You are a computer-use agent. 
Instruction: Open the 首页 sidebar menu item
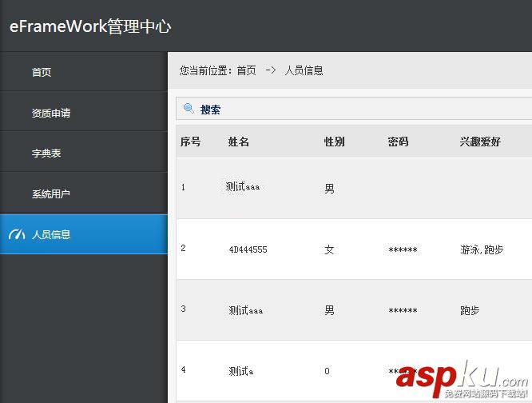[84, 72]
